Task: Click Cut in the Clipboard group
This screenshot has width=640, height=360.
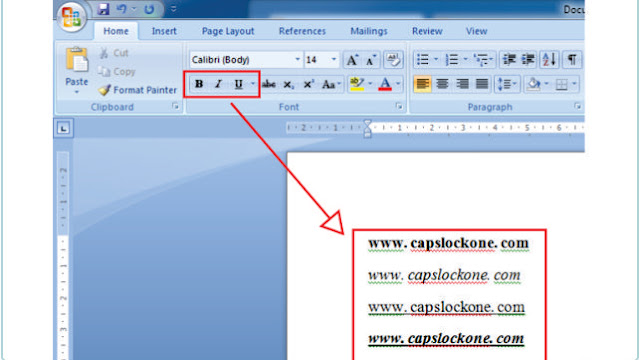Action: coord(114,53)
